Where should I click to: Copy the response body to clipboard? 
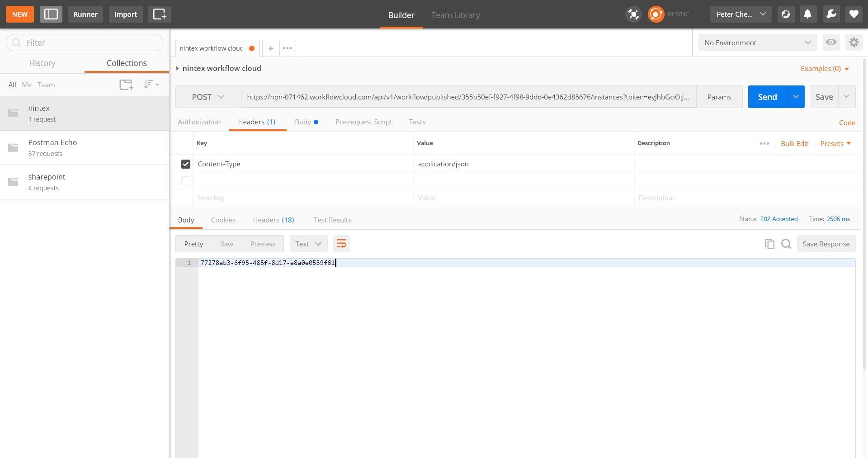(769, 244)
